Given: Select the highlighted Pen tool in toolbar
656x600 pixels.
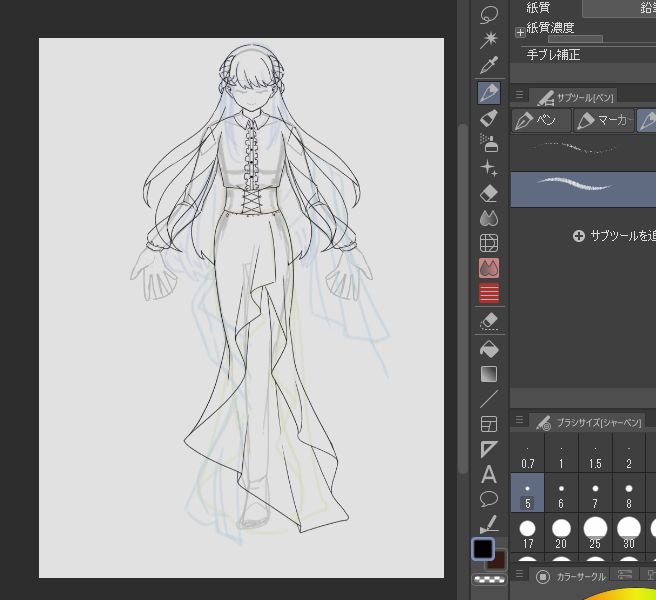Looking at the screenshot, I should tap(489, 92).
